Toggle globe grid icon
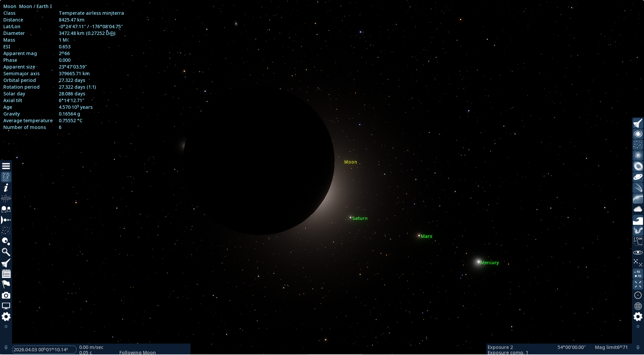644x355 pixels. 638,306
